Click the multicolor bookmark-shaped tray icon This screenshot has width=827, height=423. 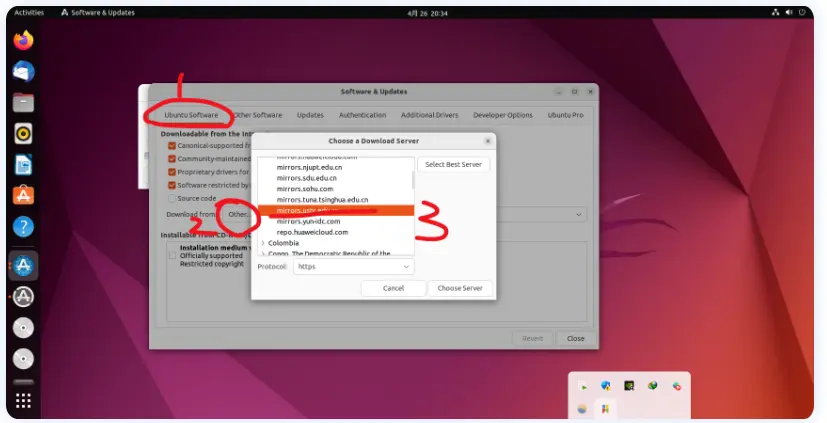coord(605,409)
